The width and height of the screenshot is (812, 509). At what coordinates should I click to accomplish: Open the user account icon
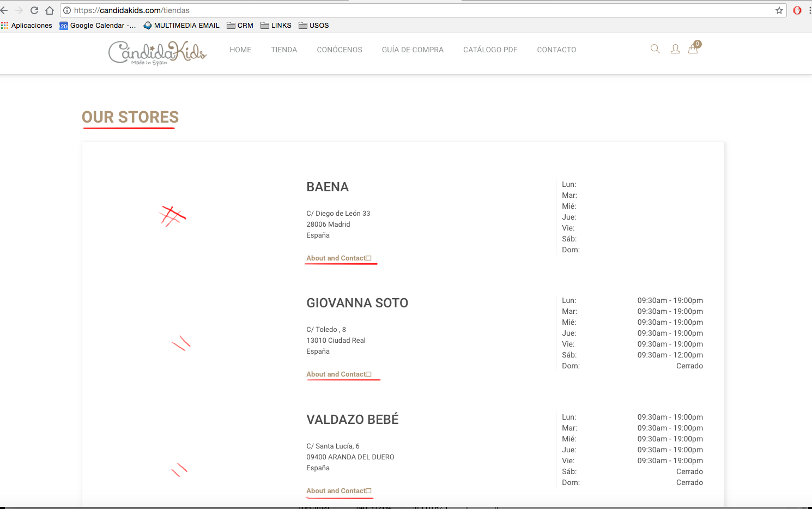(x=675, y=49)
